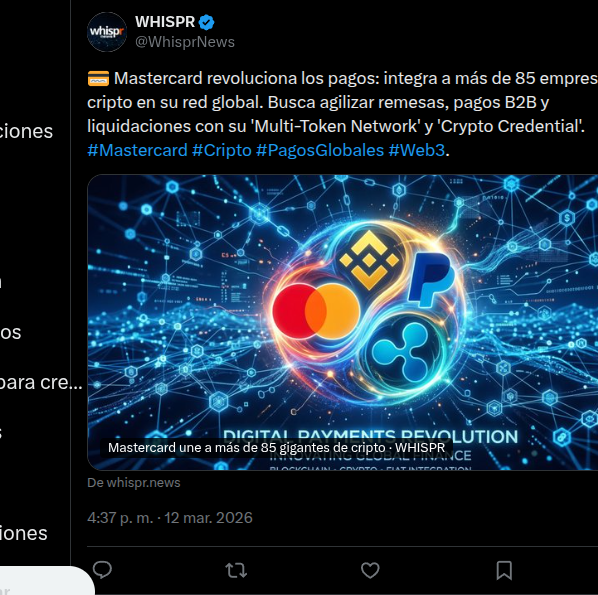The width and height of the screenshot is (598, 595).
Task: Like the post with the heart icon
Action: click(370, 571)
